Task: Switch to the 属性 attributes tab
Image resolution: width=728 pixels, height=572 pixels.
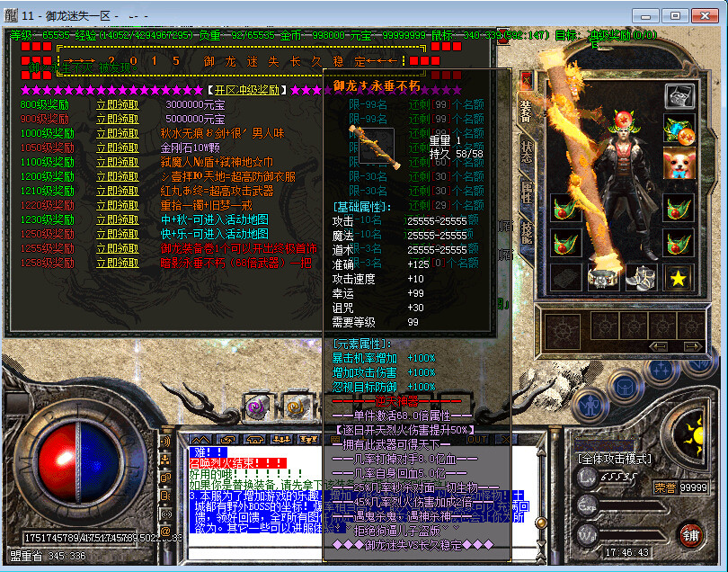Action: click(x=526, y=192)
